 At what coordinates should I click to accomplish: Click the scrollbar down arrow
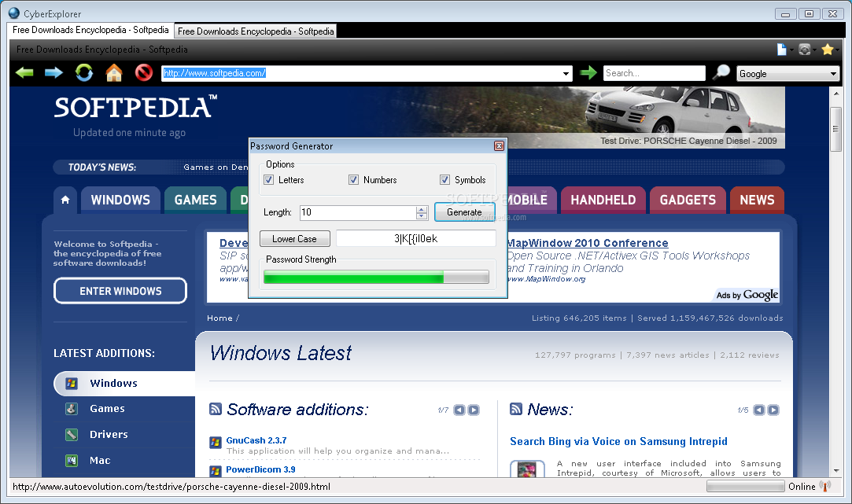point(835,471)
